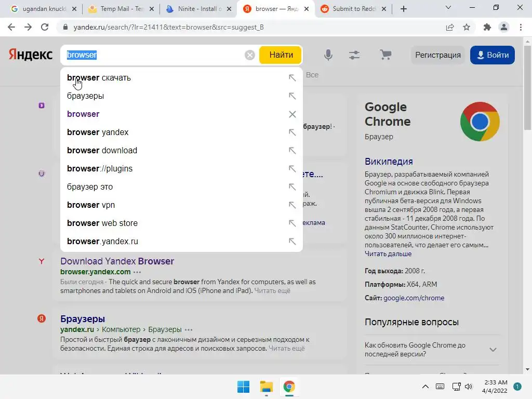
Task: Click the Chrome back arrow
Action: 11,27
